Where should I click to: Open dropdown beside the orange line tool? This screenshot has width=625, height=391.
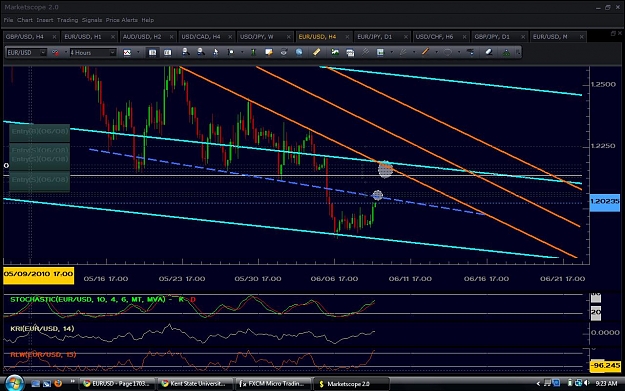coord(436,53)
